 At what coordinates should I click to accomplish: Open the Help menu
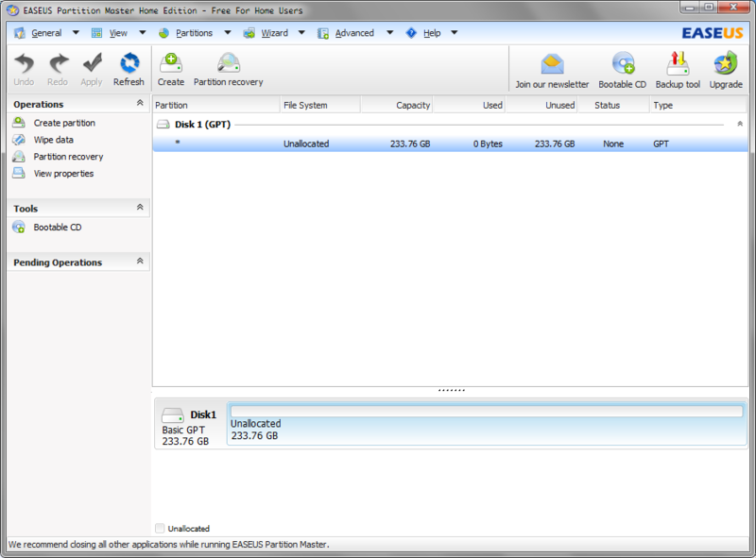432,33
